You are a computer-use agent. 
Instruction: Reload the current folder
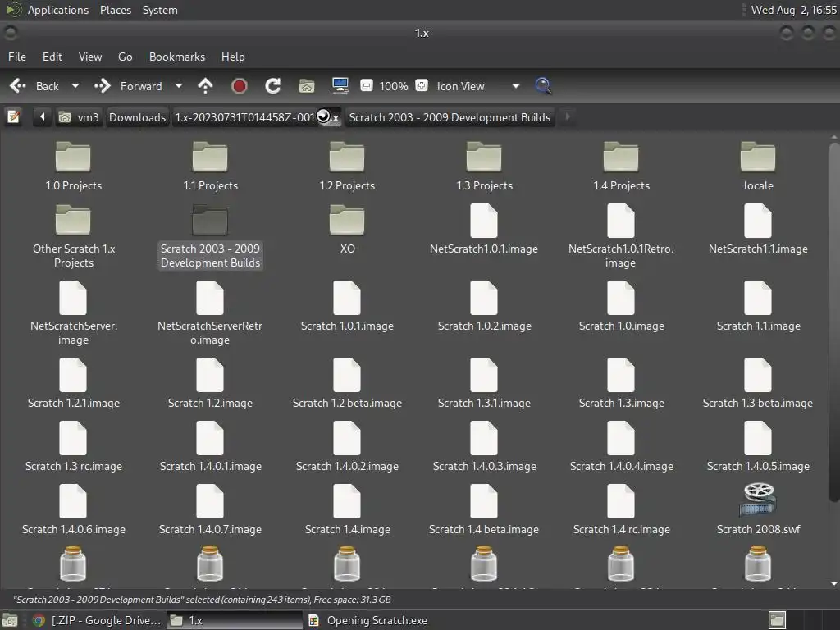tap(272, 85)
